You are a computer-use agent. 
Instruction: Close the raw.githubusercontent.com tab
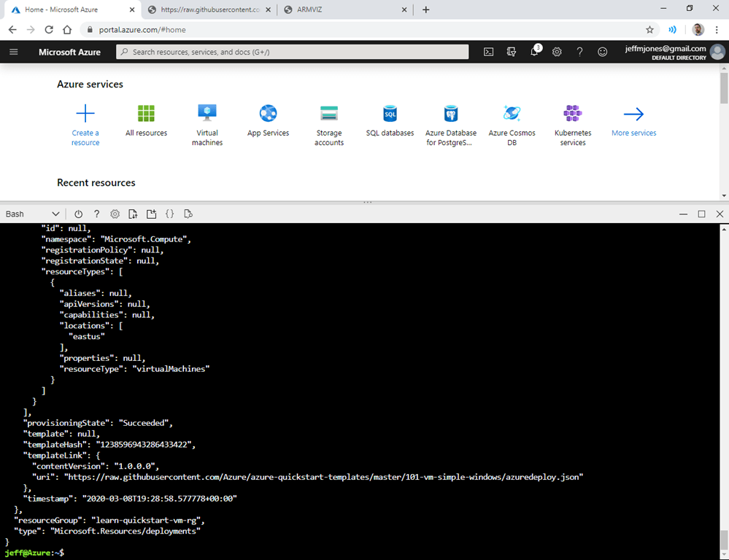click(269, 9)
